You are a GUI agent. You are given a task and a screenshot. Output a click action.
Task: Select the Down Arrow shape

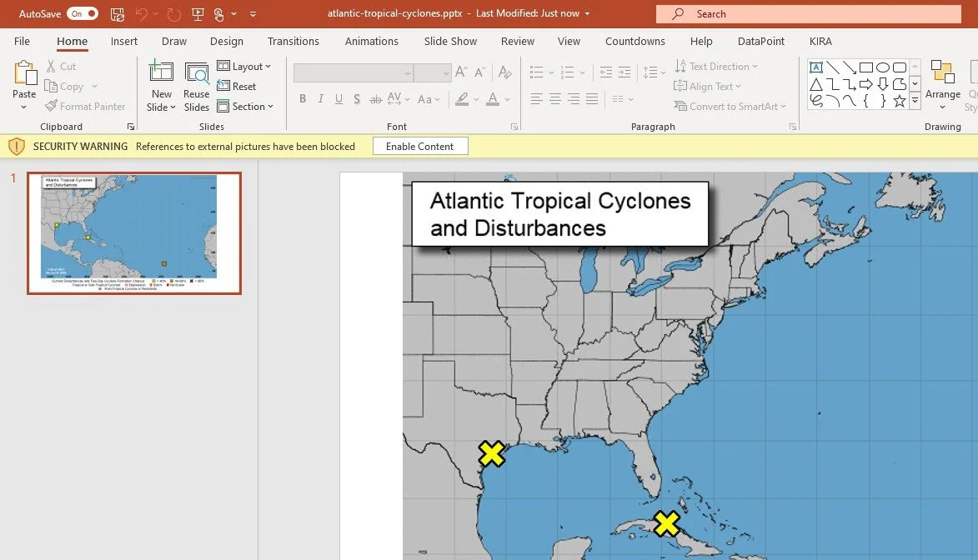pos(883,84)
